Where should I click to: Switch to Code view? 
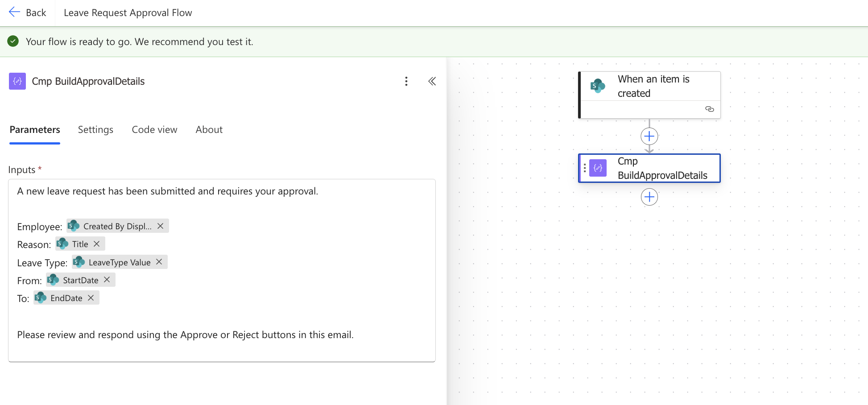(x=154, y=130)
